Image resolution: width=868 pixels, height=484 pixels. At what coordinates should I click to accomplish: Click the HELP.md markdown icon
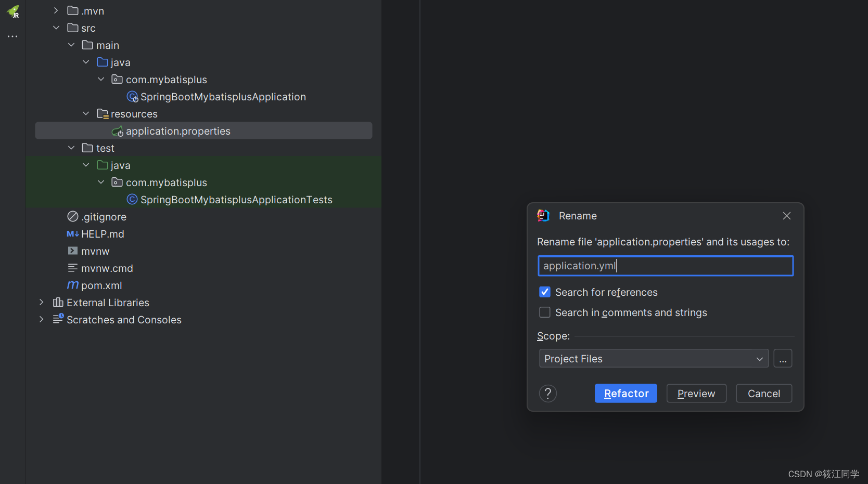[x=73, y=234]
